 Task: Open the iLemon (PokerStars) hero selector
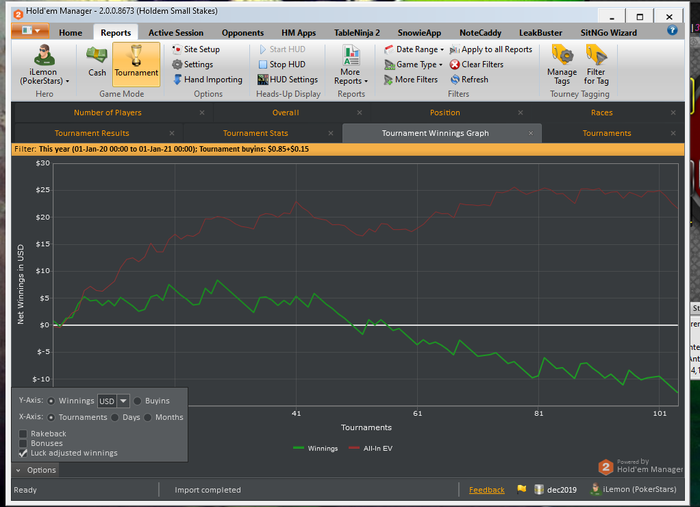click(44, 65)
